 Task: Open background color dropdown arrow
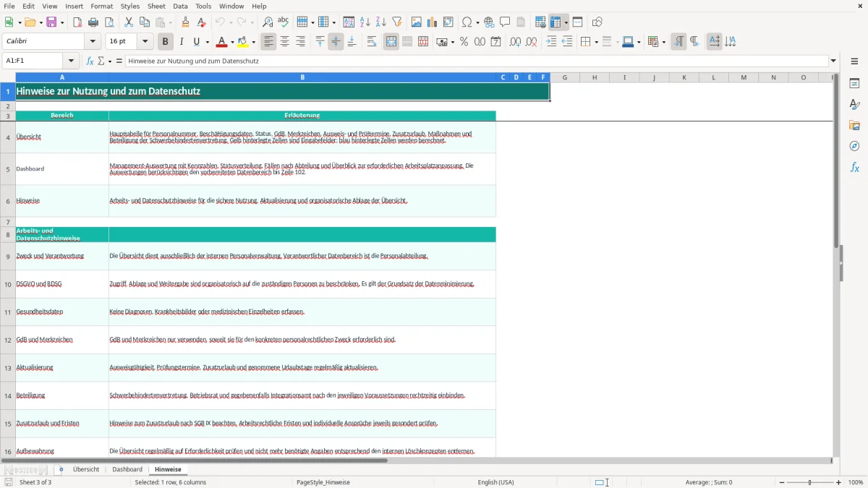click(x=253, y=42)
